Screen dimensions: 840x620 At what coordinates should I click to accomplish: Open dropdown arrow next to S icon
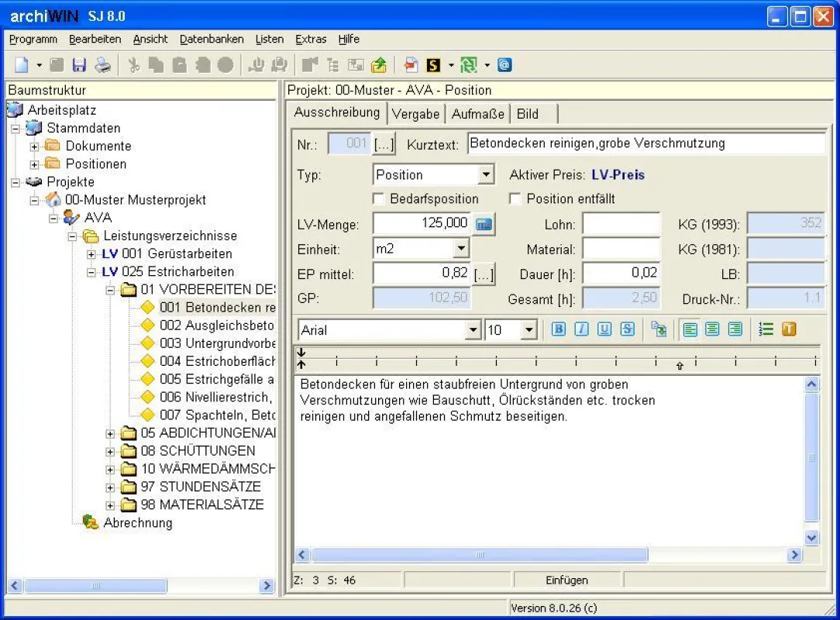click(x=451, y=65)
